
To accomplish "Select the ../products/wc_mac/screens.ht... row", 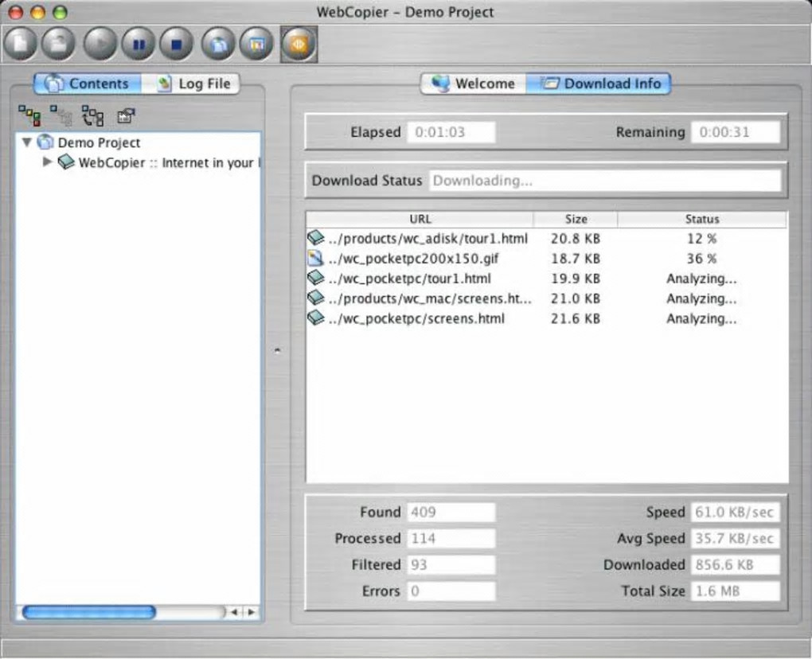I will (546, 298).
